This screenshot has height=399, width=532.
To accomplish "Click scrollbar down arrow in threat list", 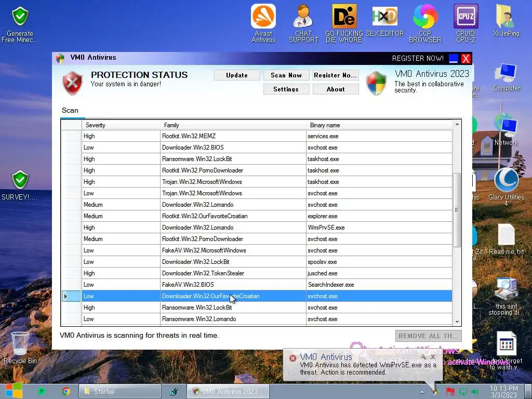I will pyautogui.click(x=457, y=322).
